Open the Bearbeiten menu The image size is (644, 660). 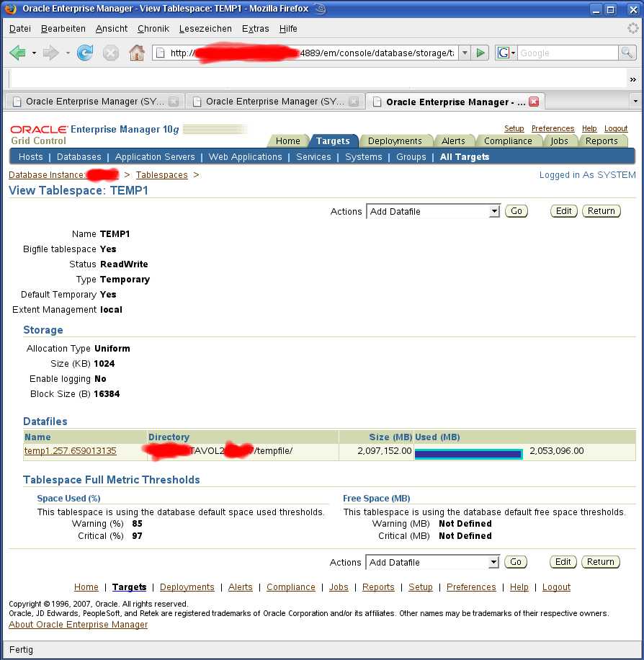63,29
